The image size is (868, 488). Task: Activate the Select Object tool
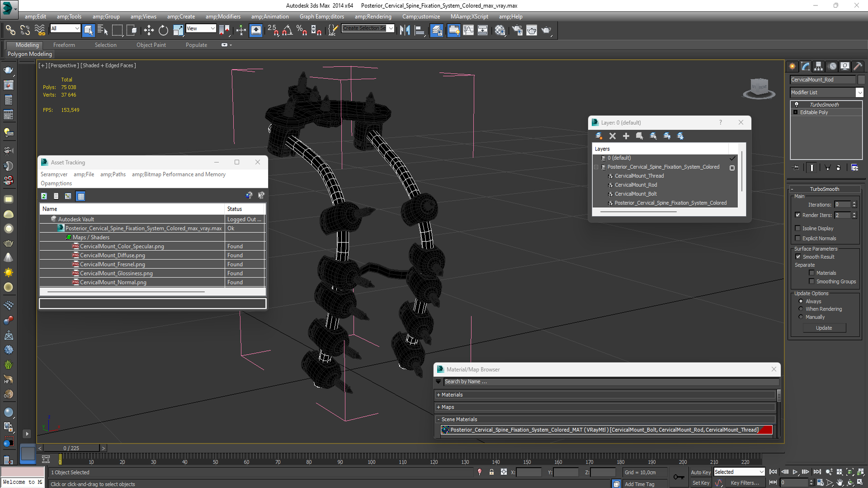click(x=88, y=30)
